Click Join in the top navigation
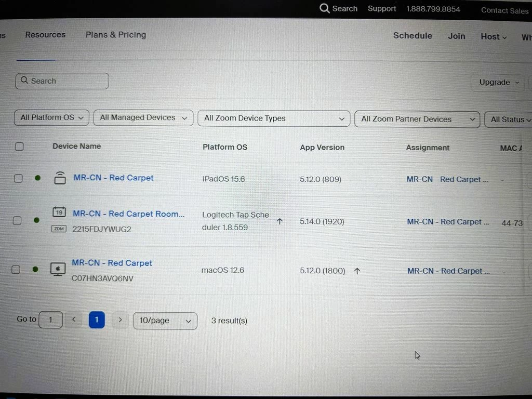 tap(456, 36)
